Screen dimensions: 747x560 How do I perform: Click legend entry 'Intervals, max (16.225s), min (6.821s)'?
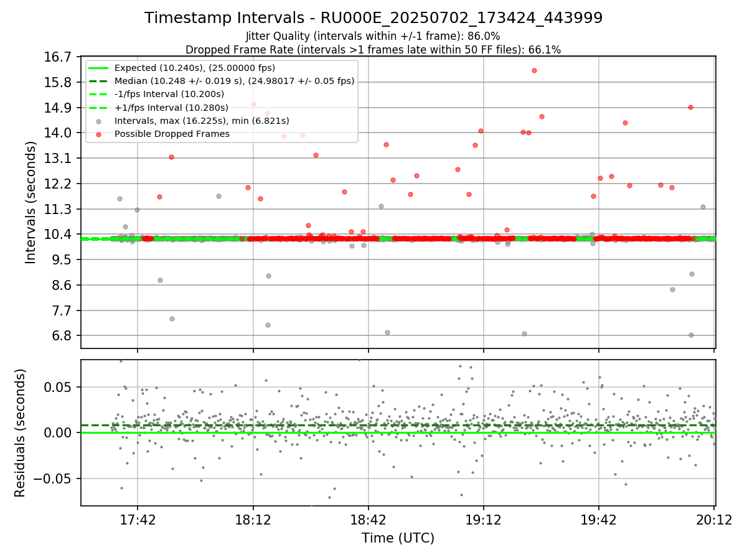pos(202,121)
